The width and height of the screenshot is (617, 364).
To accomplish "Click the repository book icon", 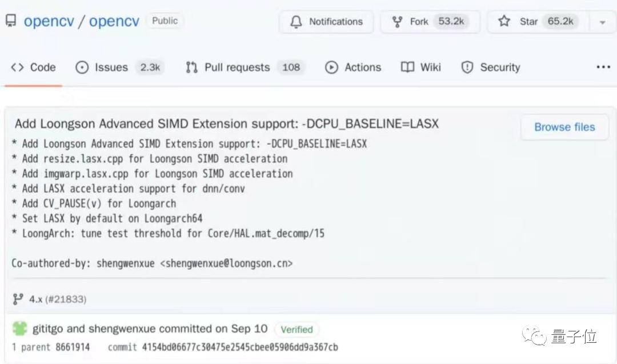I will tap(11, 21).
